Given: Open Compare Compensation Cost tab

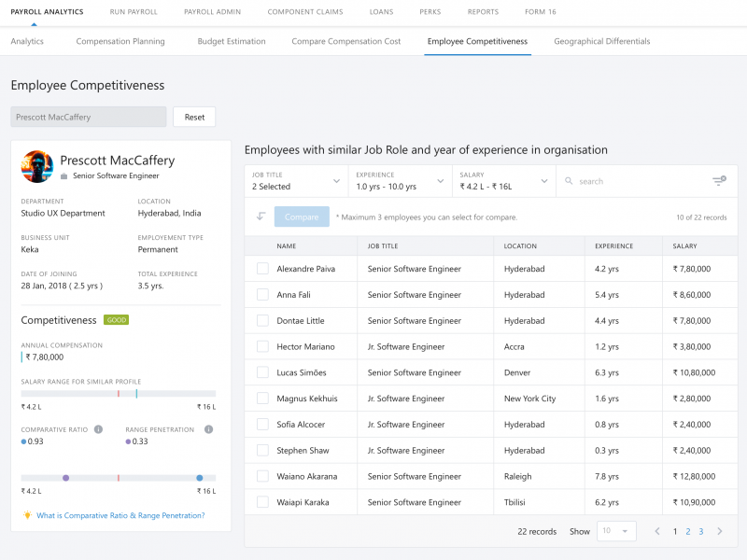Looking at the screenshot, I should 346,41.
